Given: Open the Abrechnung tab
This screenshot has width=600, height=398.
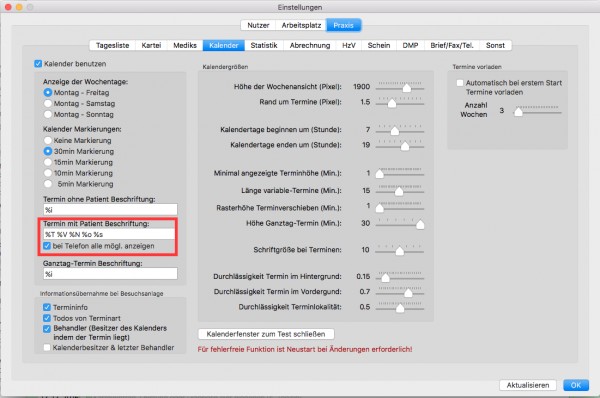Looking at the screenshot, I should pyautogui.click(x=310, y=45).
